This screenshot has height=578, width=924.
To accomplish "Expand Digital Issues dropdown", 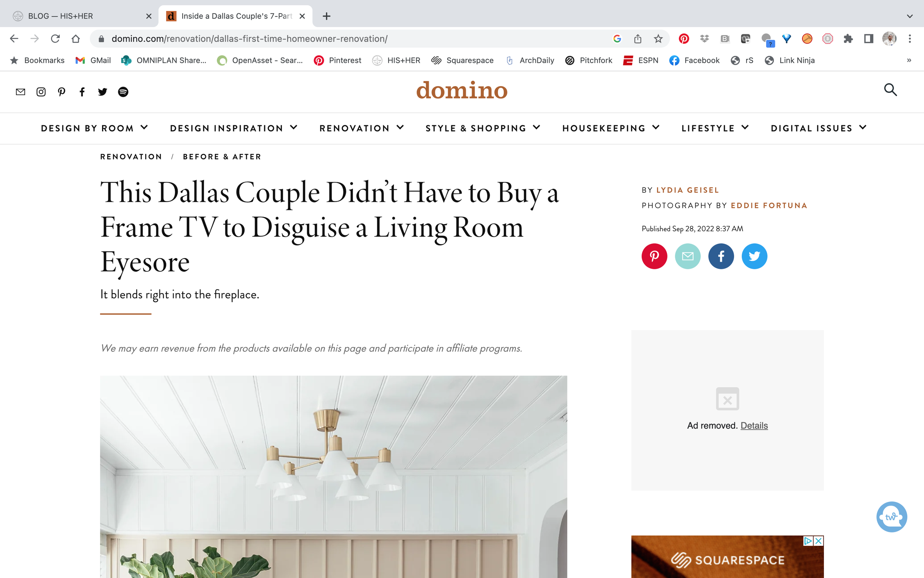I will [x=819, y=128].
